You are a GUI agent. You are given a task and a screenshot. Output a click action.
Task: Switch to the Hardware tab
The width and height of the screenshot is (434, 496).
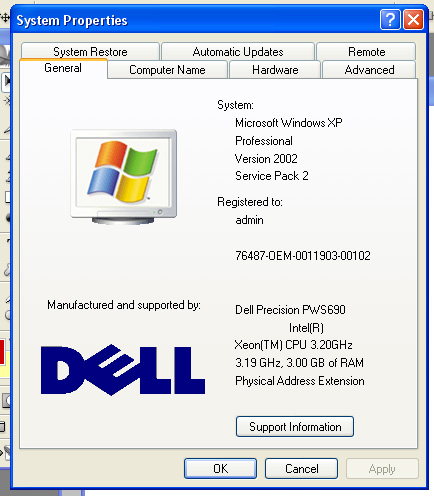pos(275,70)
